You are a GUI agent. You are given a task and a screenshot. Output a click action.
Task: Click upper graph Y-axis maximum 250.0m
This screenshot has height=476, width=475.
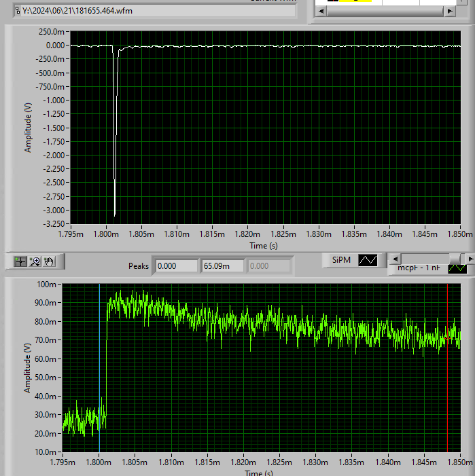(x=52, y=31)
